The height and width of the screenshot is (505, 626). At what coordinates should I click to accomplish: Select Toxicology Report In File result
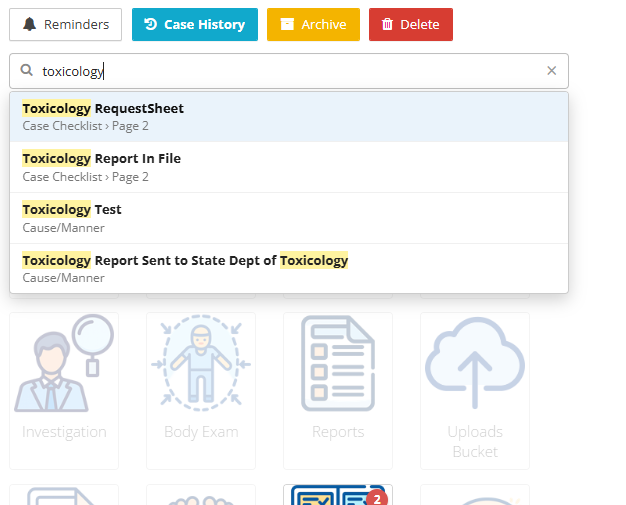pyautogui.click(x=289, y=167)
